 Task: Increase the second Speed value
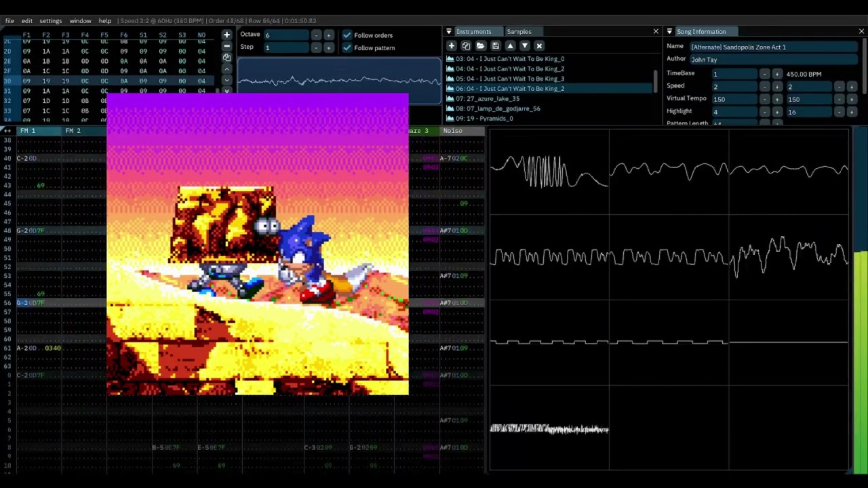852,87
